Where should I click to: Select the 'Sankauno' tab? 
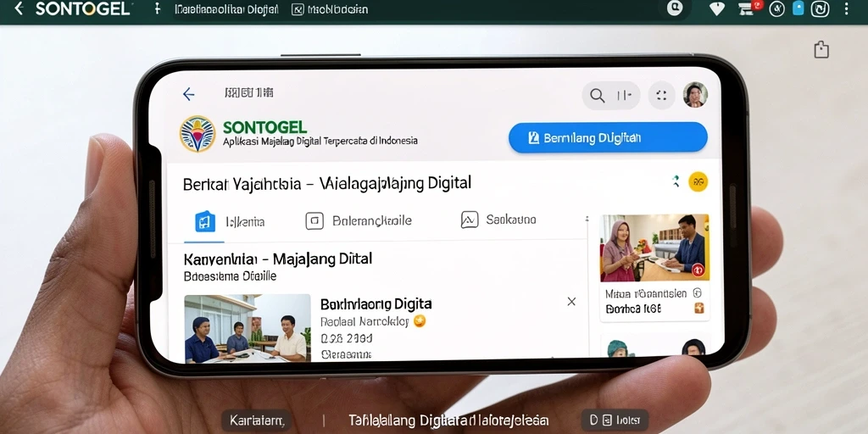498,220
